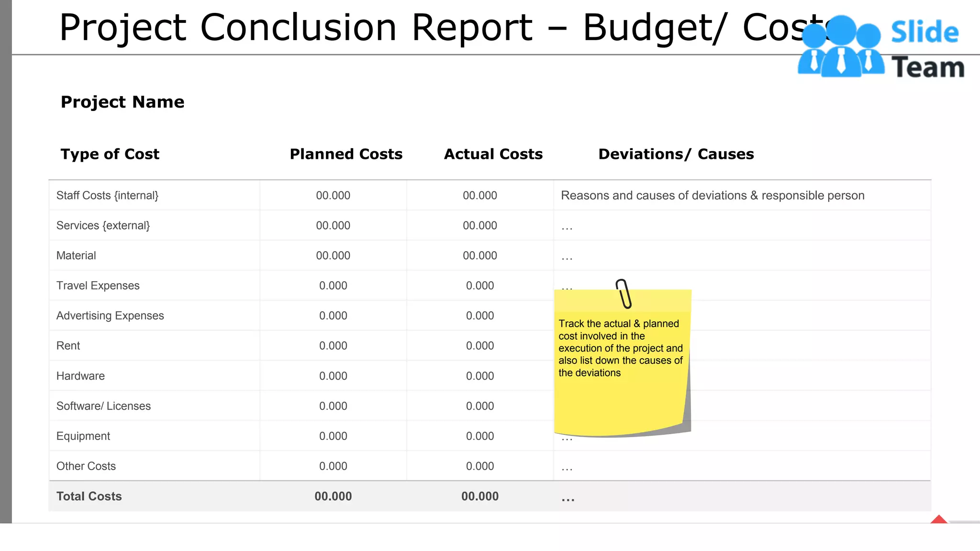
Task: Select the yellow sticky note text
Action: tap(621, 348)
